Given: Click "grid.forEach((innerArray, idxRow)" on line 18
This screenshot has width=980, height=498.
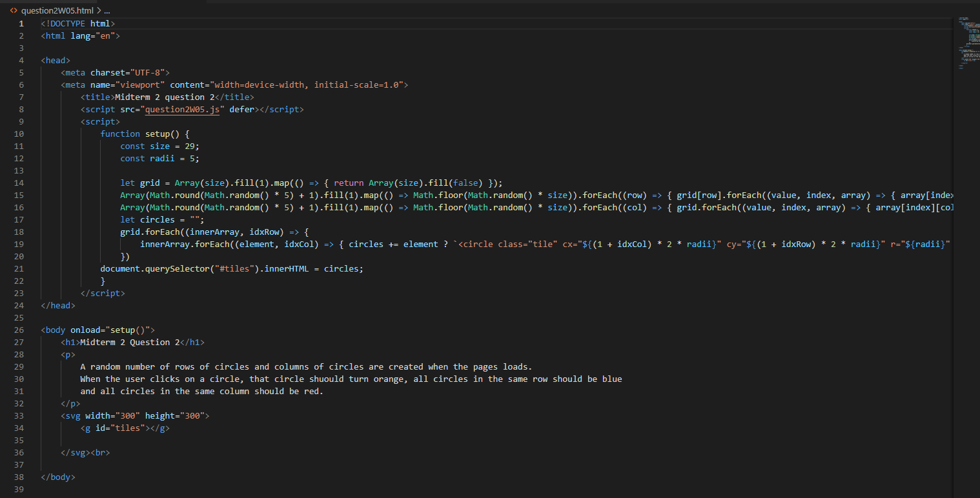Looking at the screenshot, I should tap(202, 232).
